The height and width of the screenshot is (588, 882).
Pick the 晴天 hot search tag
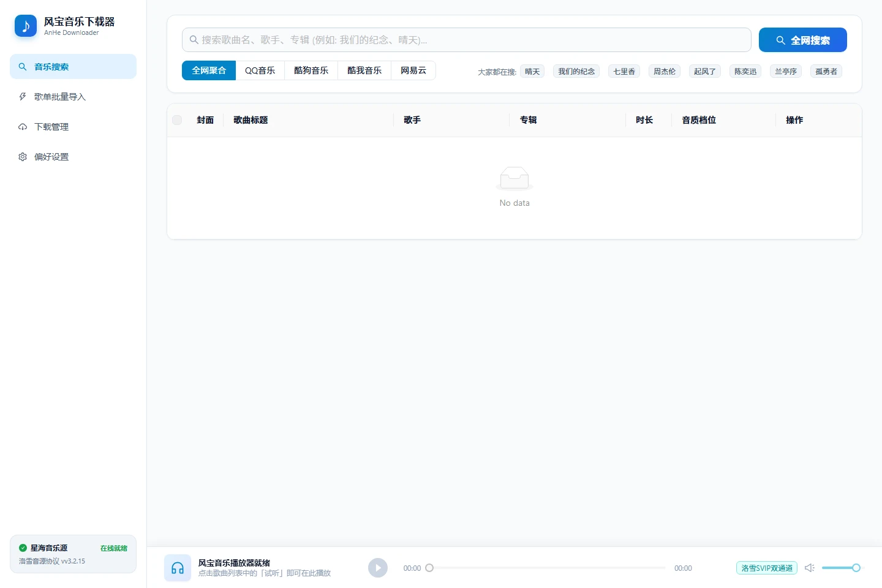click(x=532, y=71)
